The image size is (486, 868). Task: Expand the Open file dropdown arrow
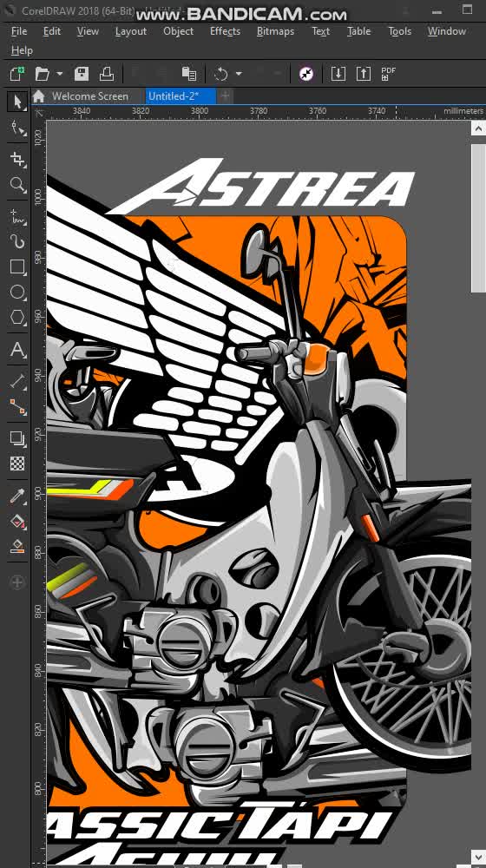tap(59, 74)
